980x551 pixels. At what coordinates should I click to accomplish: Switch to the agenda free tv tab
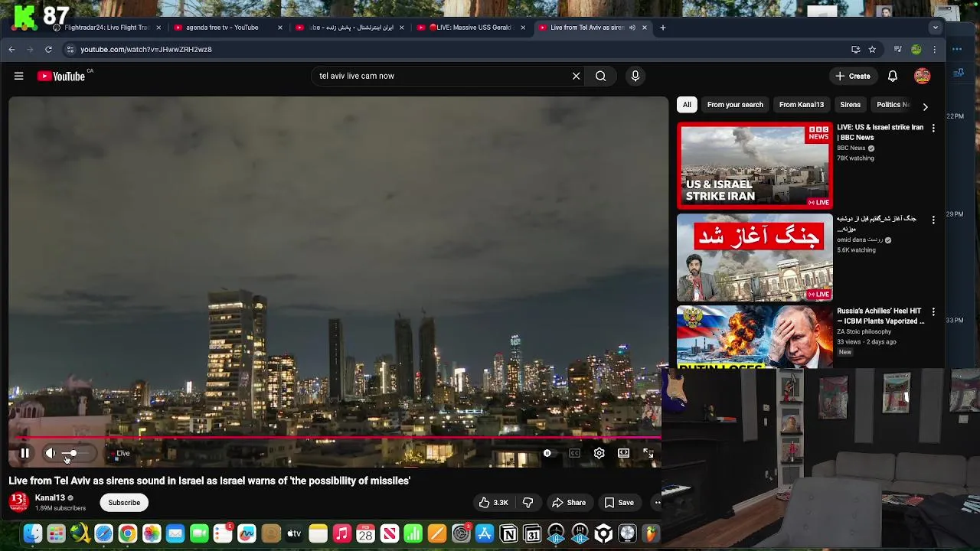222,28
